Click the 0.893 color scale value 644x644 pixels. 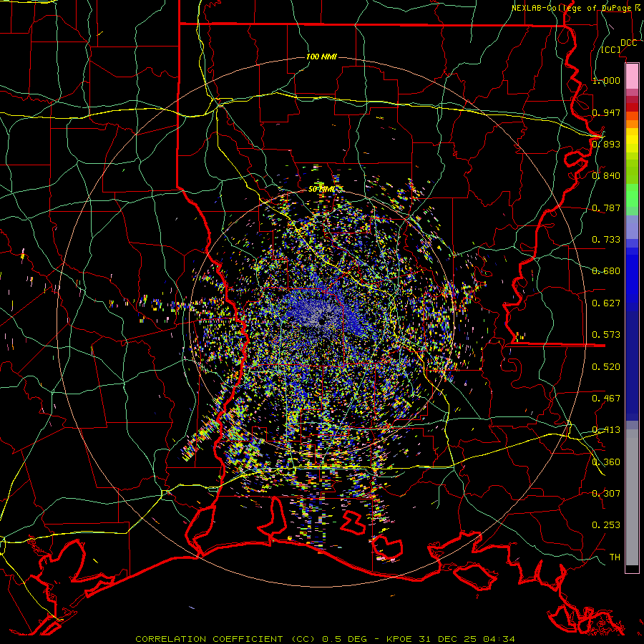(606, 144)
